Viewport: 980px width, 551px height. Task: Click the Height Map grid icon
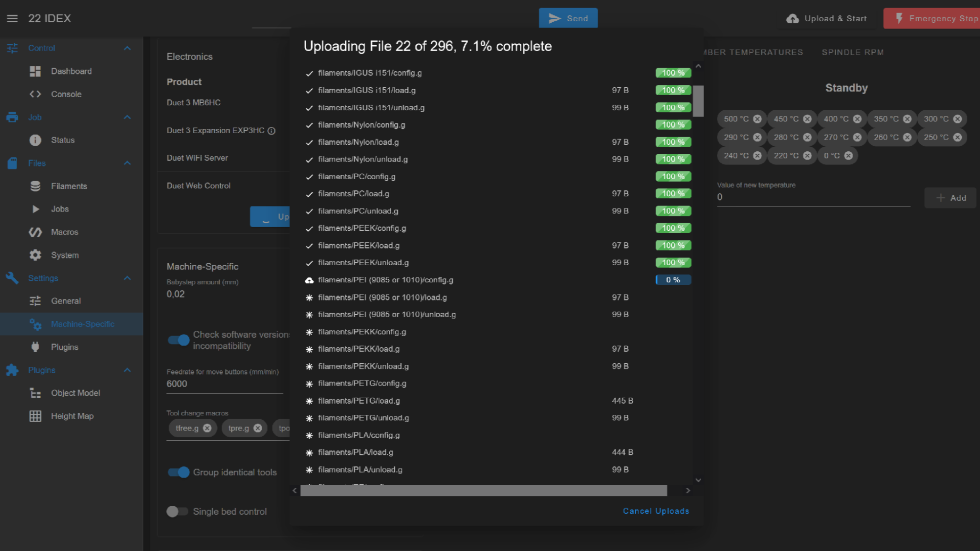[35, 416]
